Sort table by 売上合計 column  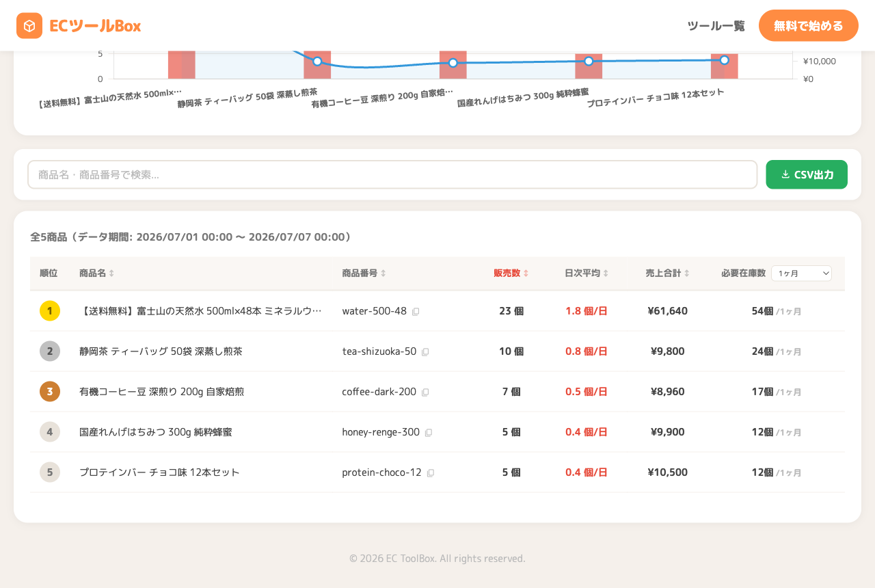click(x=668, y=273)
